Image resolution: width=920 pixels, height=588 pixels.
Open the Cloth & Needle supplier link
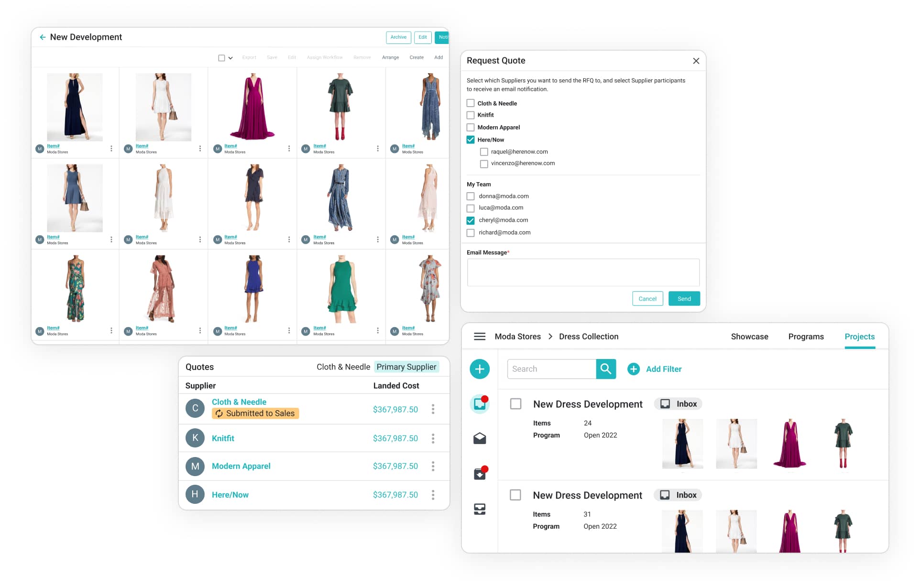(239, 402)
